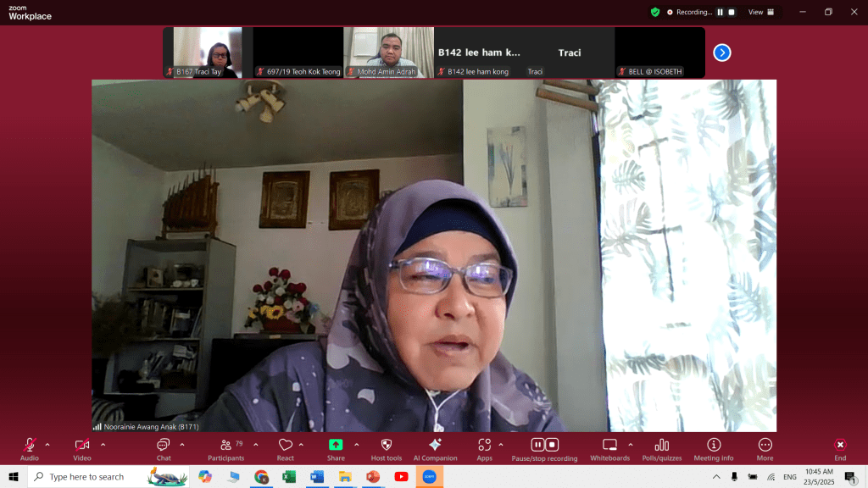Turn on the camera with the Video button
This screenshot has width=868, height=488.
[82, 448]
